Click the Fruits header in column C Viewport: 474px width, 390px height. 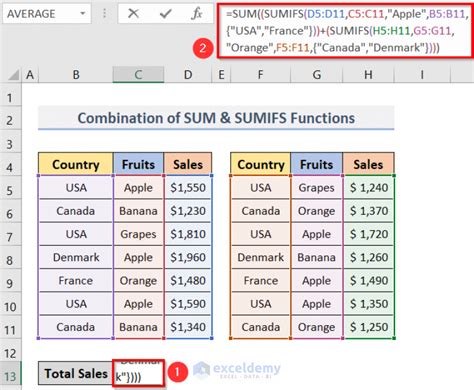(138, 164)
